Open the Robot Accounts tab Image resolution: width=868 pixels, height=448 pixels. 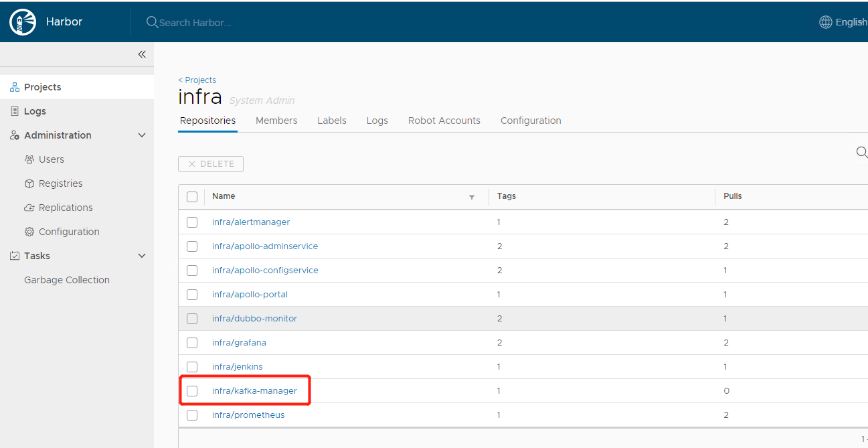click(x=444, y=121)
